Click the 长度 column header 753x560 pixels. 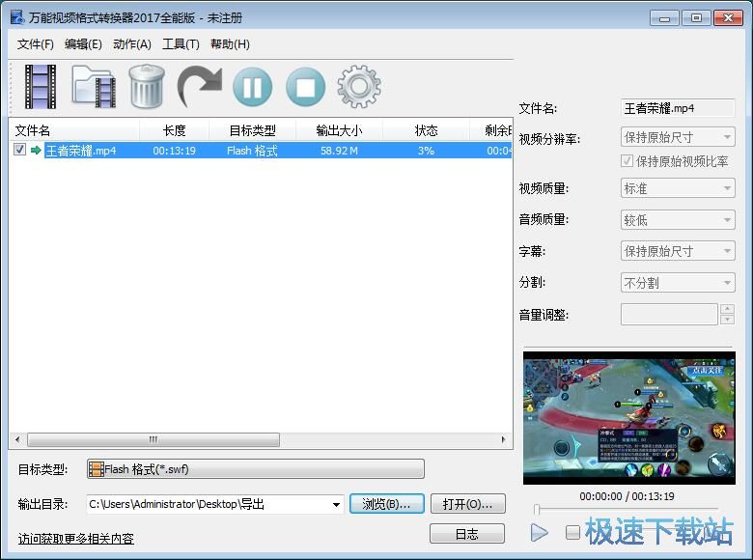pos(175,130)
